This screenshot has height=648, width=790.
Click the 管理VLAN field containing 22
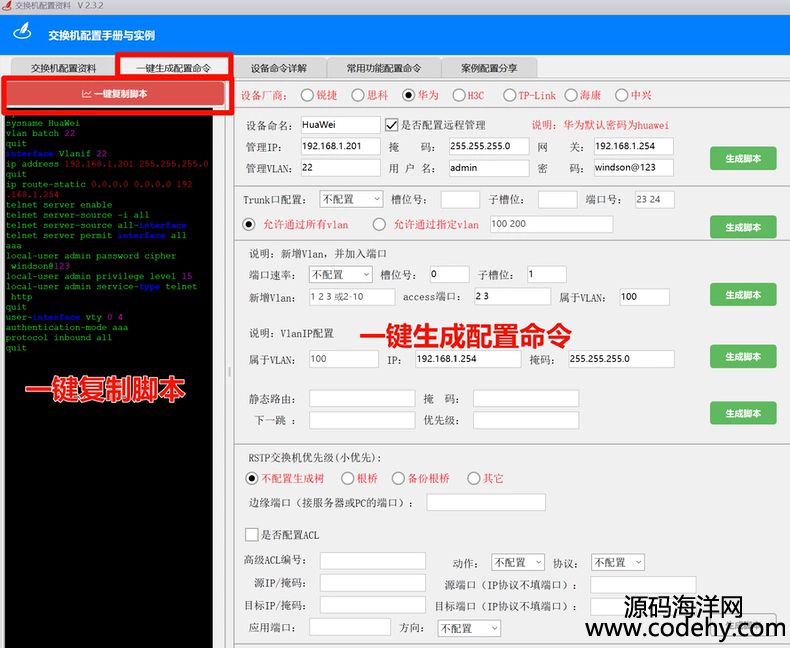pyautogui.click(x=340, y=168)
